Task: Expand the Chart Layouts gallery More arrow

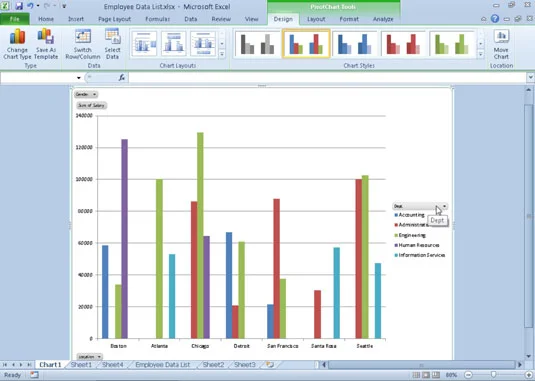Action: (222, 54)
